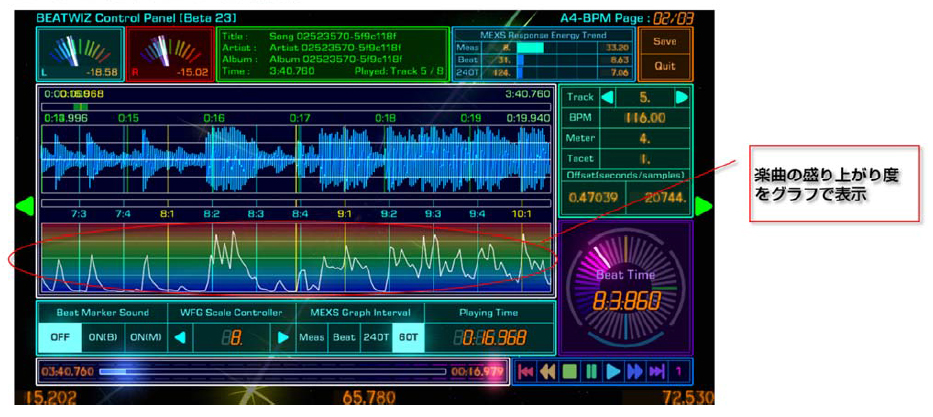Set MEXS Graph Interval to 240T
This screenshot has height=417, width=933.
(x=376, y=337)
